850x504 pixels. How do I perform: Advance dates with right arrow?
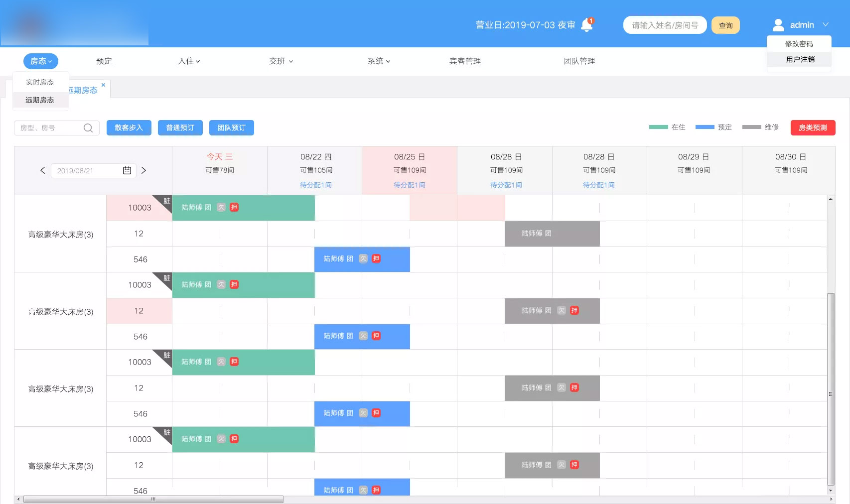pos(143,170)
